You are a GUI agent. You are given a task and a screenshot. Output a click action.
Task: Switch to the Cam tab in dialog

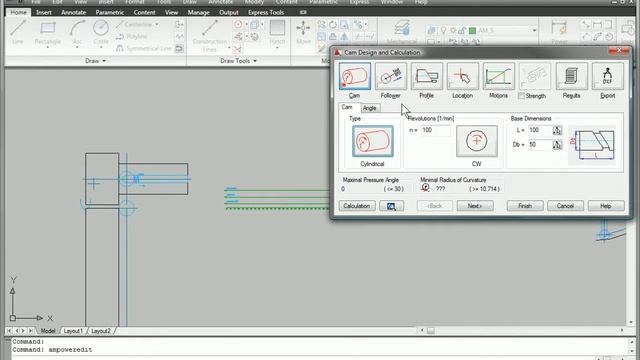click(347, 107)
